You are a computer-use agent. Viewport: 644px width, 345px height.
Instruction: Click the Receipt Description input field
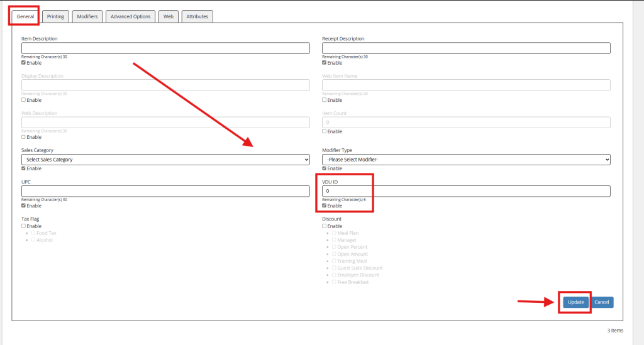[x=466, y=48]
